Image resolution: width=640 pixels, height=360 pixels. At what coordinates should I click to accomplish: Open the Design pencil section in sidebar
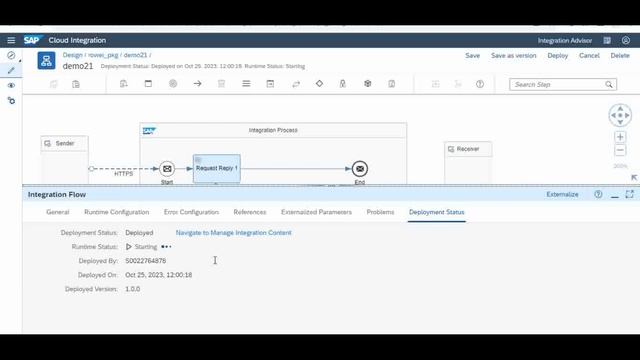(11, 70)
